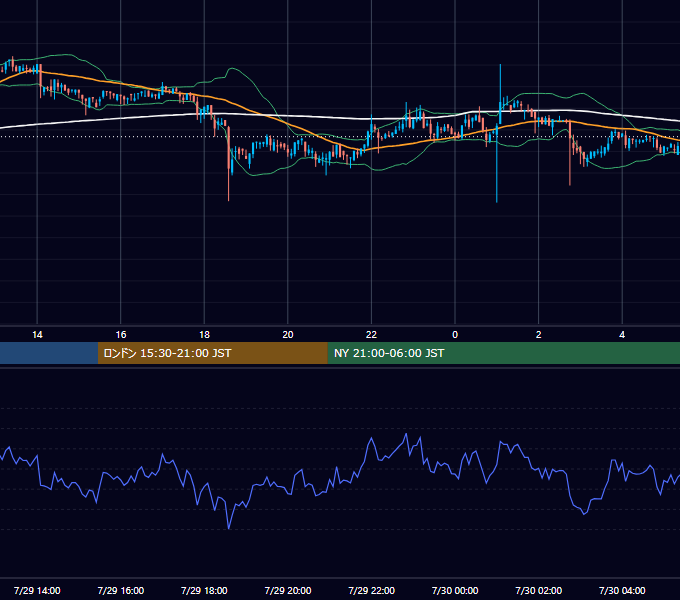Click the '18' hour label on price chart
This screenshot has height=600, width=680.
(x=204, y=335)
